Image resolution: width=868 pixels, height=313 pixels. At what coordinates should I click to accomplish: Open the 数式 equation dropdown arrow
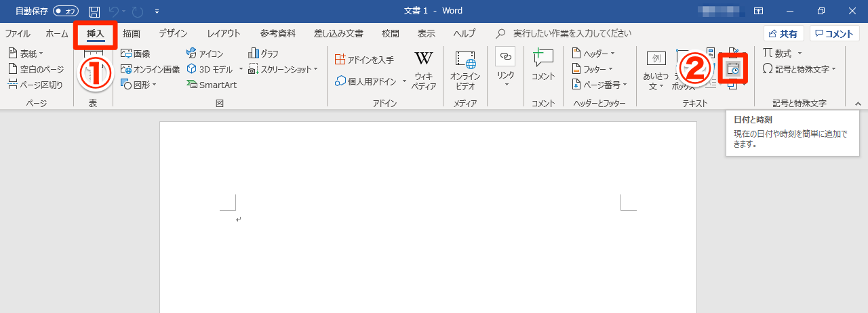[x=800, y=53]
